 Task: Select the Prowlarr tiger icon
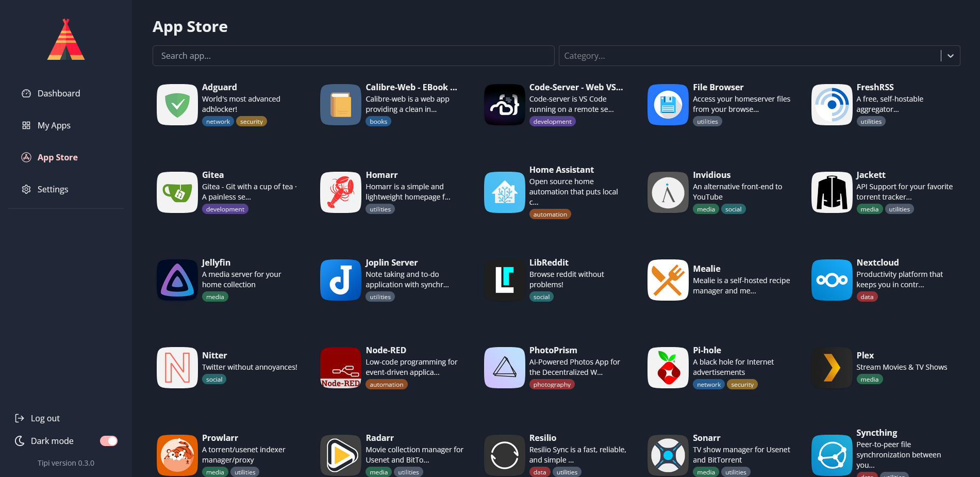click(x=177, y=455)
